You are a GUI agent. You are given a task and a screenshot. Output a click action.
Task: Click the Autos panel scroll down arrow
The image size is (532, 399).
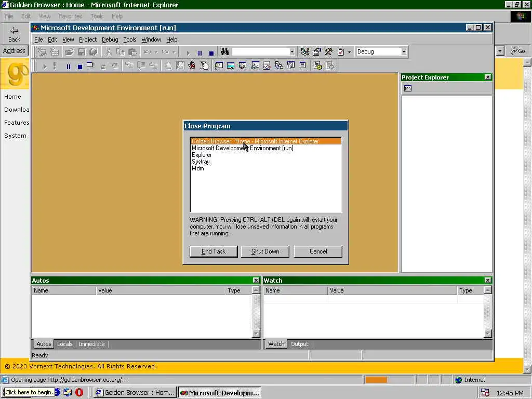(x=256, y=334)
